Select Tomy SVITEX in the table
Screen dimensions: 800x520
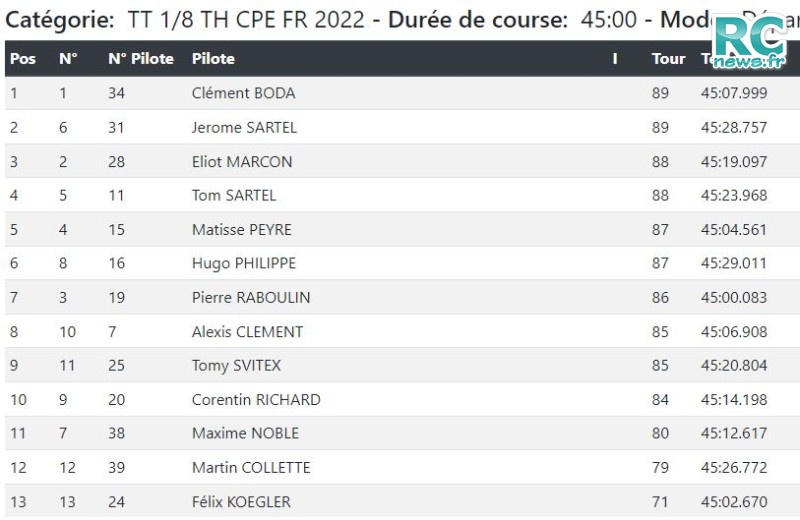point(236,365)
